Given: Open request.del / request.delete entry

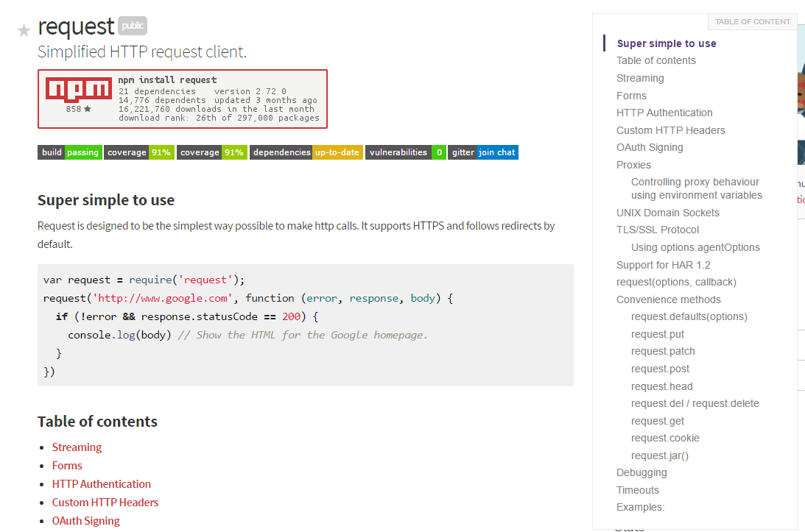Looking at the screenshot, I should tap(695, 403).
